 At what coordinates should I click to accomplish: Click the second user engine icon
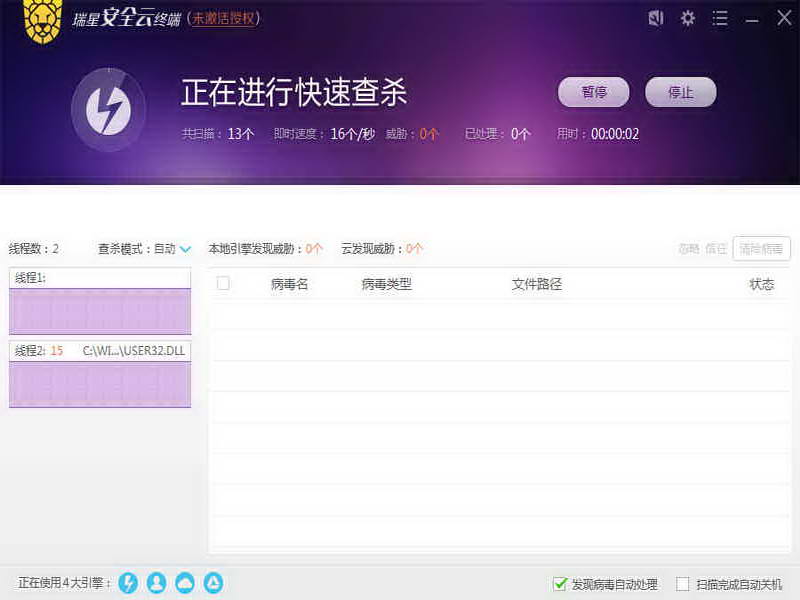157,583
